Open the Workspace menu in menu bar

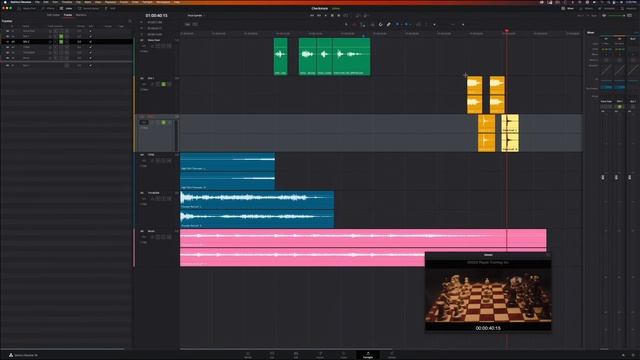point(163,2)
